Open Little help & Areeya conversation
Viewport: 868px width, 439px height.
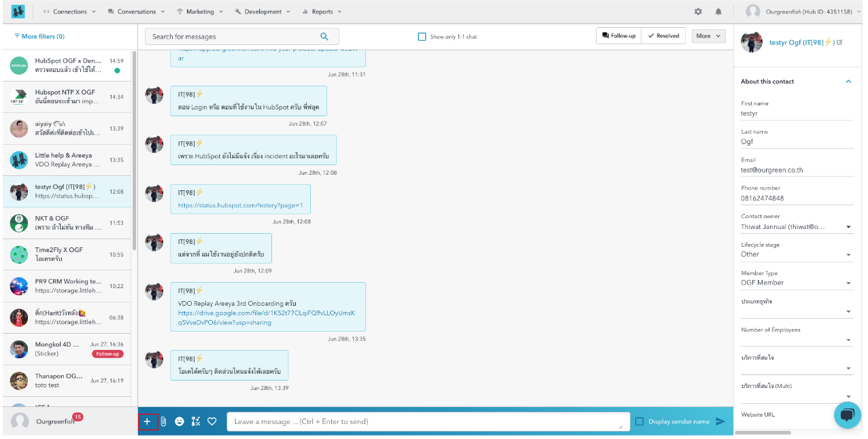tap(67, 160)
